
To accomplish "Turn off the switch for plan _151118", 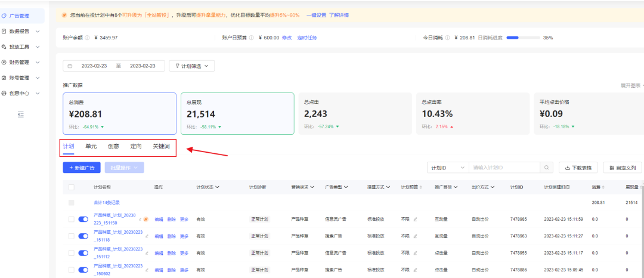I will 83,236.
